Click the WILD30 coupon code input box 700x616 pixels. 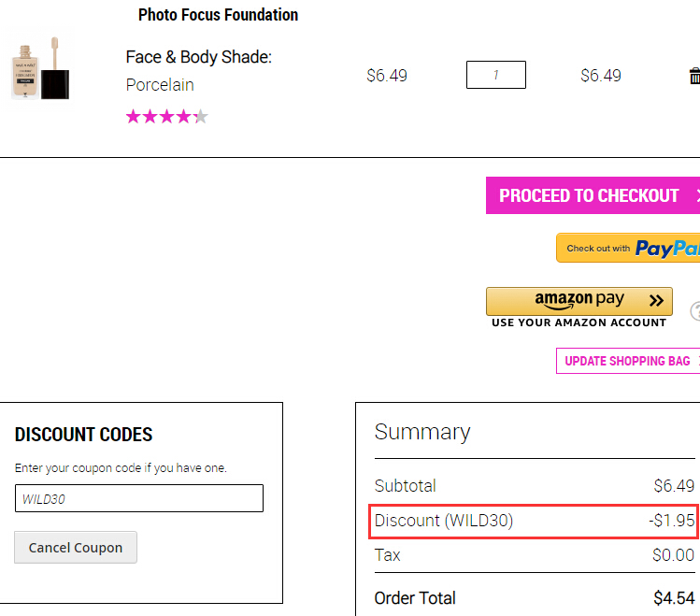click(x=139, y=498)
